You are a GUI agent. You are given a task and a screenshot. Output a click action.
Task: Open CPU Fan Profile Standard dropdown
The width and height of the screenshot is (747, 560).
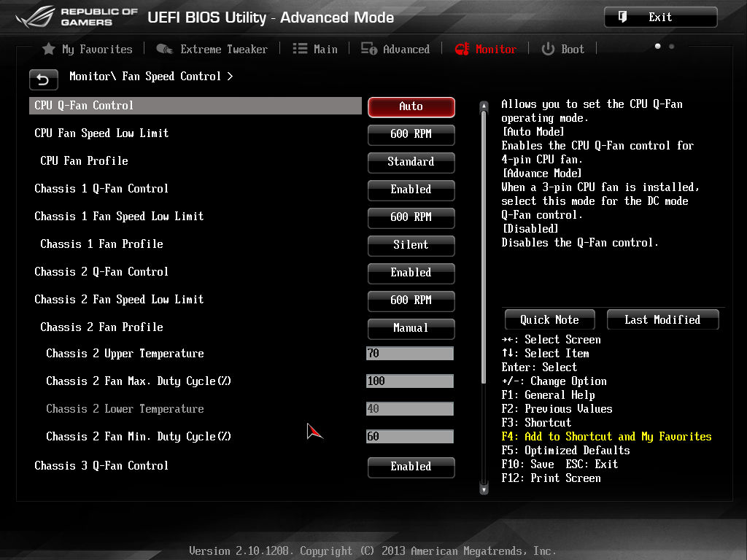[x=411, y=162]
